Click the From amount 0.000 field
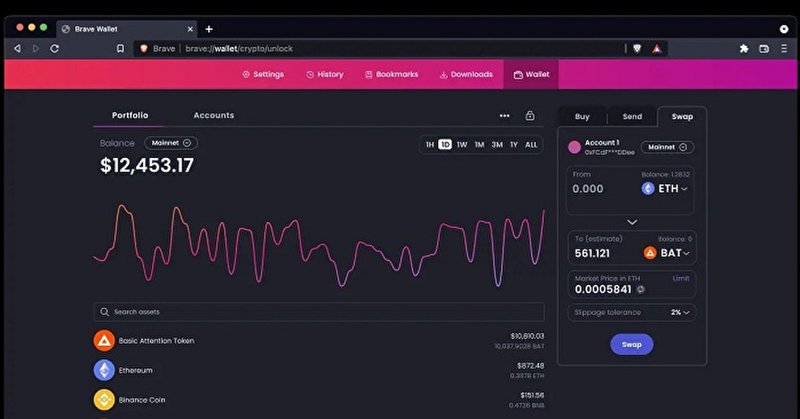Image resolution: width=800 pixels, height=419 pixels. point(588,189)
